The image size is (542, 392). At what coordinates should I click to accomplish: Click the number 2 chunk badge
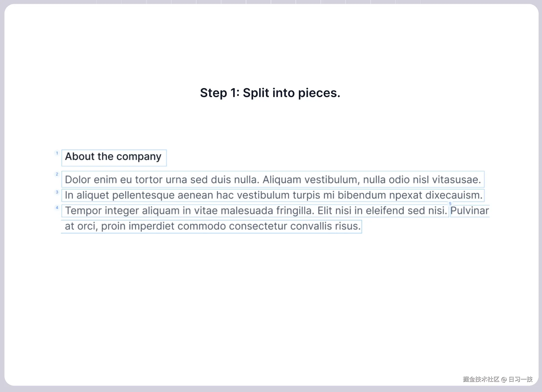tap(57, 174)
